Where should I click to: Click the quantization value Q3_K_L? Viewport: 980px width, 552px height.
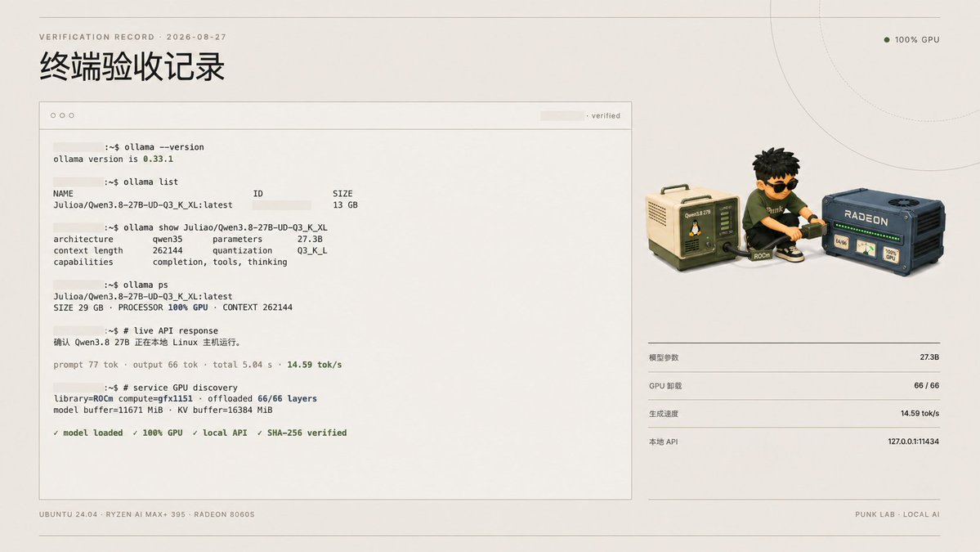[x=312, y=251]
